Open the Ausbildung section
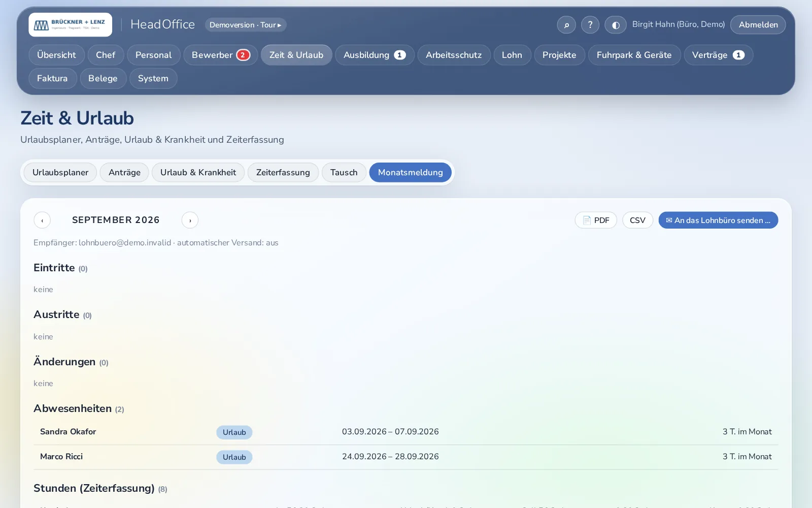Viewport: 812px width, 508px height. point(375,55)
